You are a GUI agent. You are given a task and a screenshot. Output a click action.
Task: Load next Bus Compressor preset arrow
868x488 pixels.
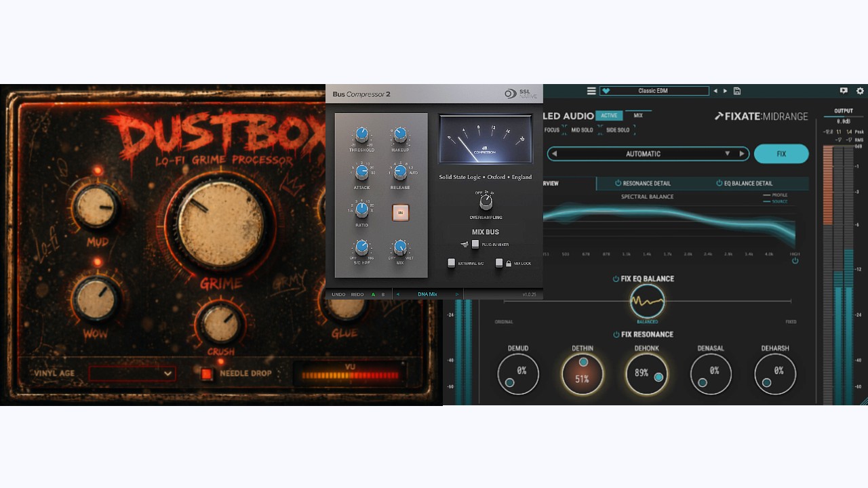point(457,294)
